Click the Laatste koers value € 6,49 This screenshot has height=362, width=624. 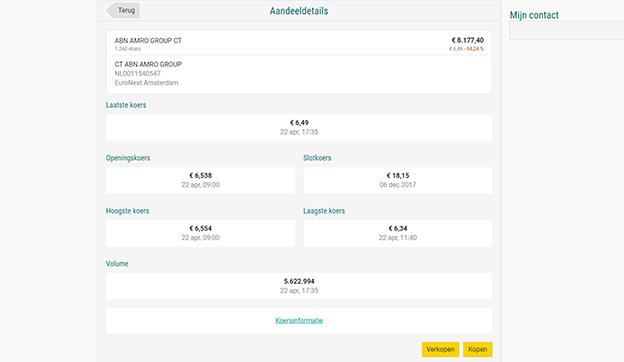tap(299, 123)
